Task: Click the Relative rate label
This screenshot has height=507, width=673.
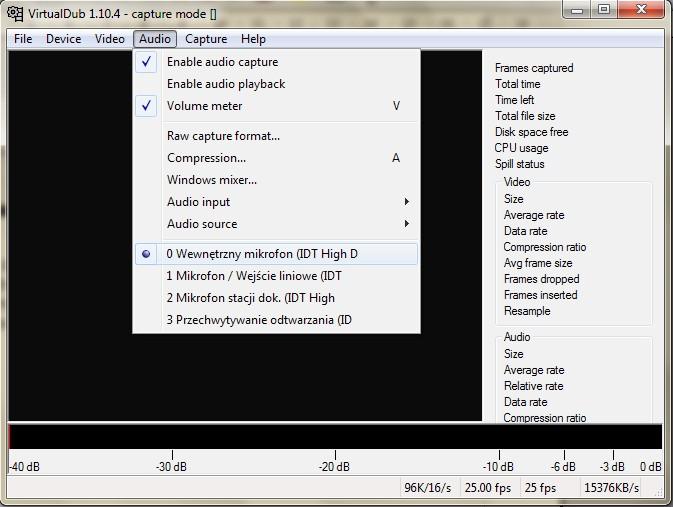Action: [534, 386]
